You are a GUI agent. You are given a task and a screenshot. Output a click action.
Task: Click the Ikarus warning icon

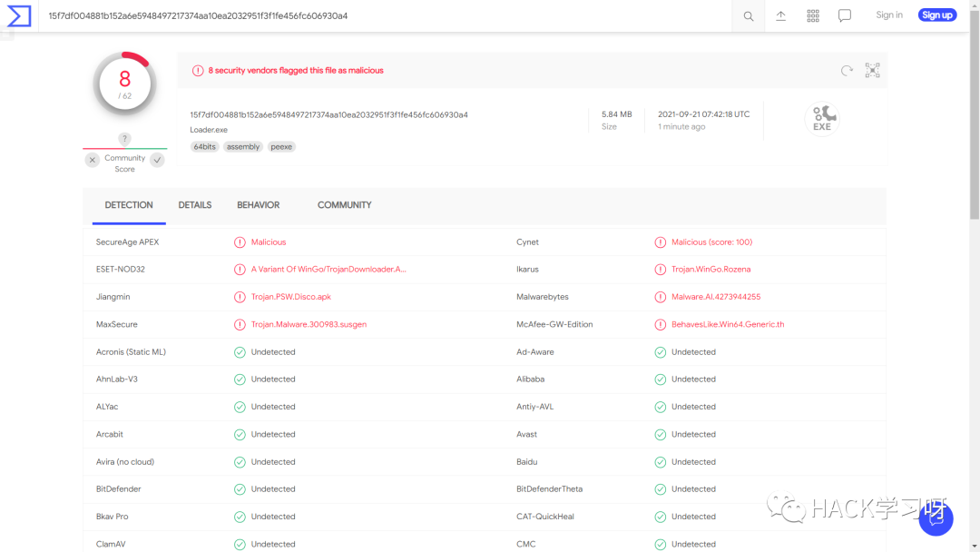660,270
